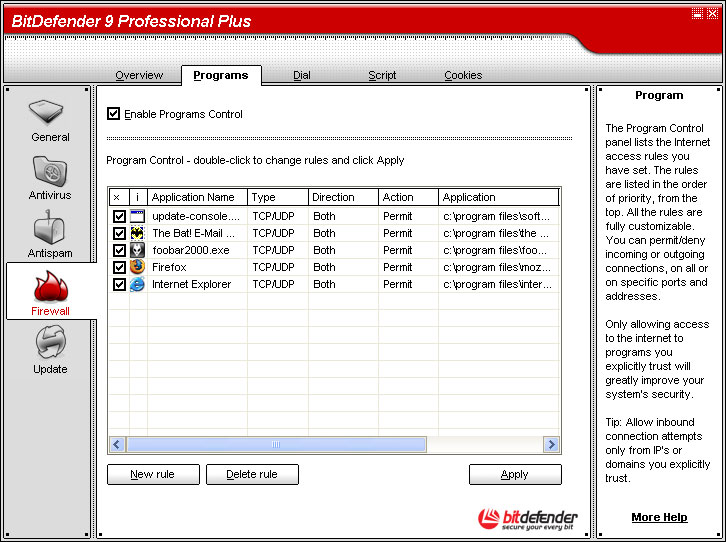Toggle Enable Programs Control checkbox
The height and width of the screenshot is (542, 726).
click(x=113, y=113)
